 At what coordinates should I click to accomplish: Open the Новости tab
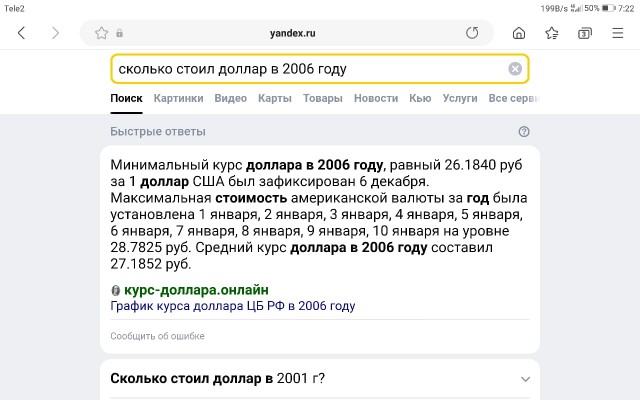[376, 98]
